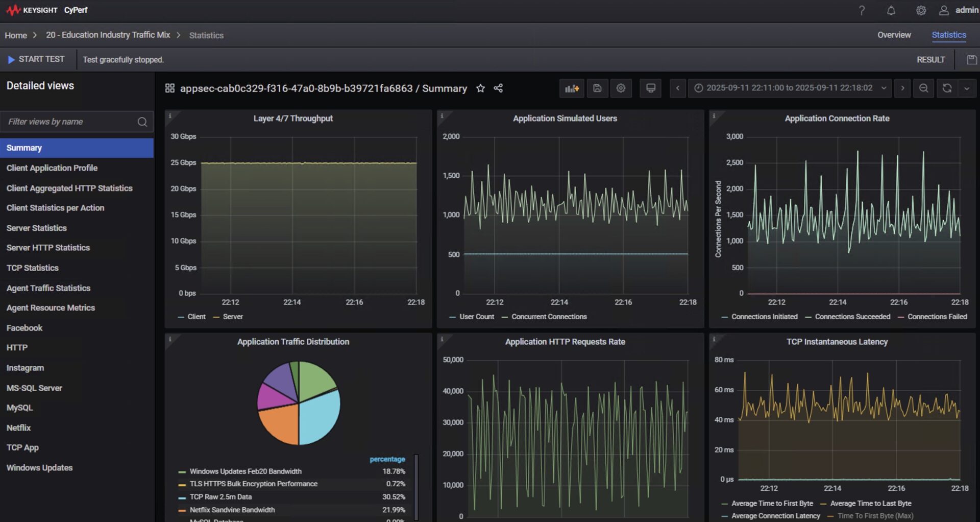Open the TCP Statistics detailed view
This screenshot has height=522, width=980.
(x=32, y=268)
